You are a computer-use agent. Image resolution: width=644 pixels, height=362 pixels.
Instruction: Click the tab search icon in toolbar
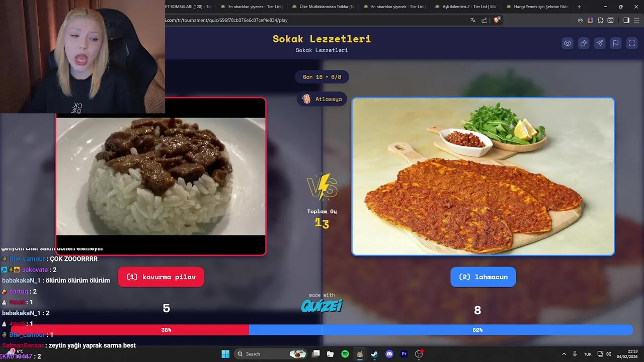610,20
